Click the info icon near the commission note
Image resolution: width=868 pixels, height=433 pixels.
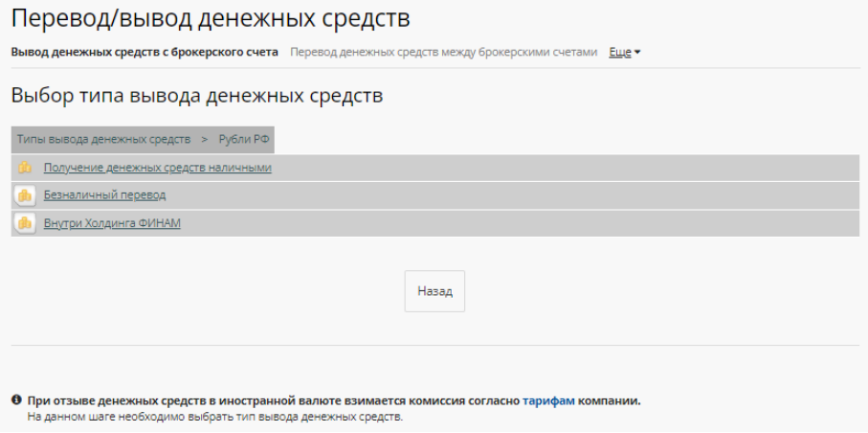point(16,399)
